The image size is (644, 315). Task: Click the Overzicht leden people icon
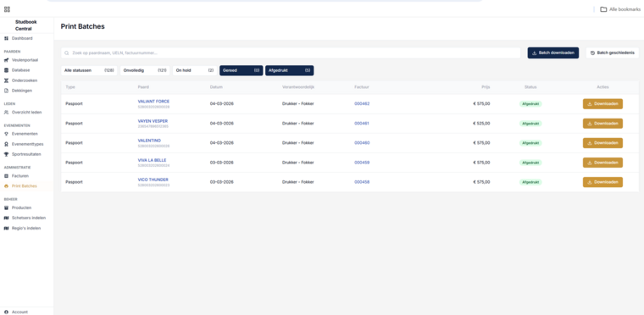pos(6,112)
